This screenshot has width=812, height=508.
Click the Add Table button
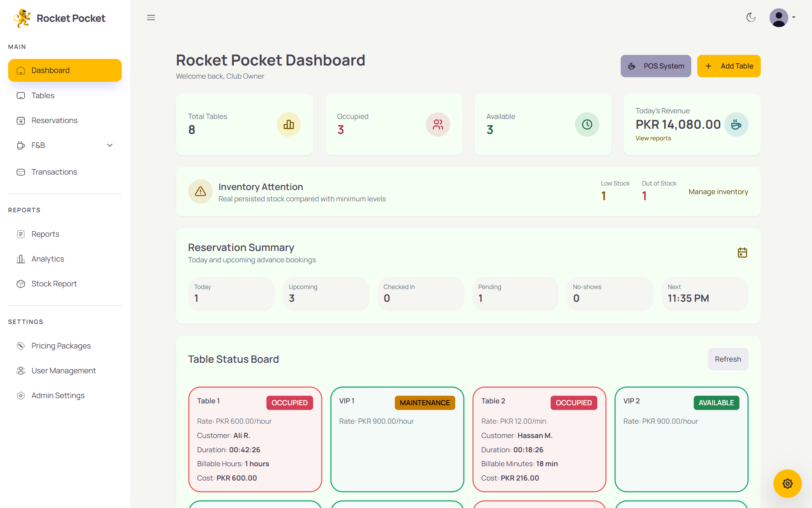click(x=729, y=66)
